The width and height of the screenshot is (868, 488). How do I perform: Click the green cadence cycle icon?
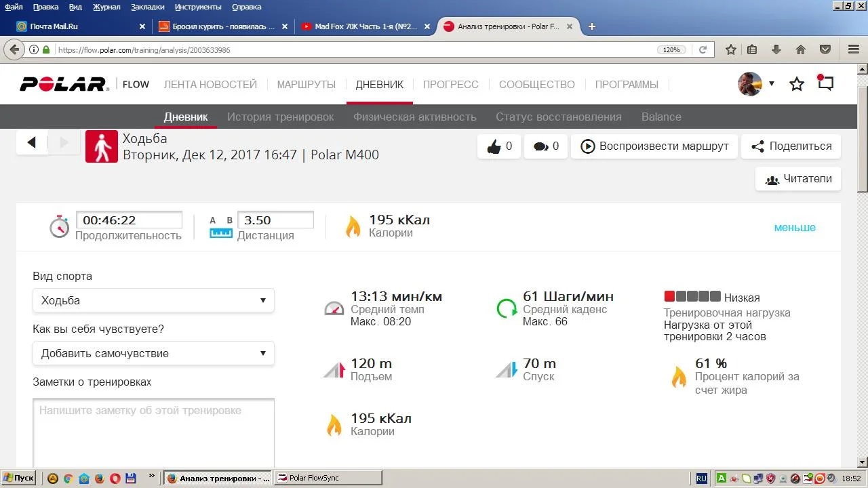(507, 308)
